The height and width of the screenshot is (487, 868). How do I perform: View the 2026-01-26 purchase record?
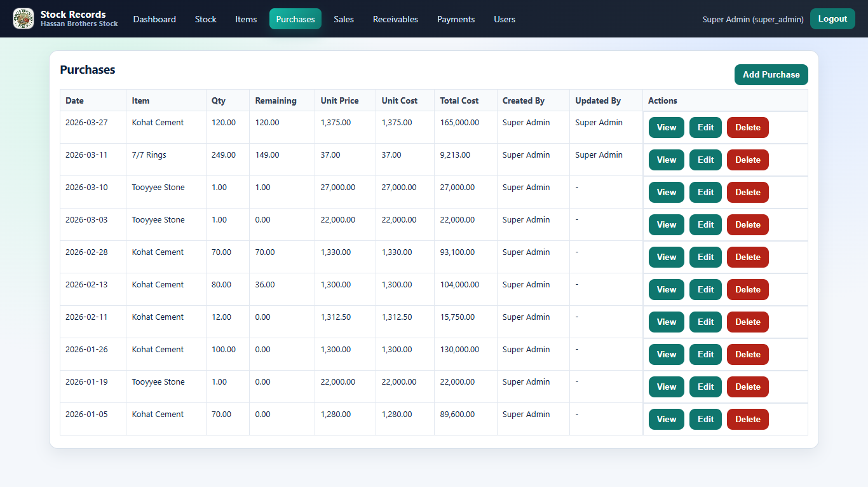(667, 354)
